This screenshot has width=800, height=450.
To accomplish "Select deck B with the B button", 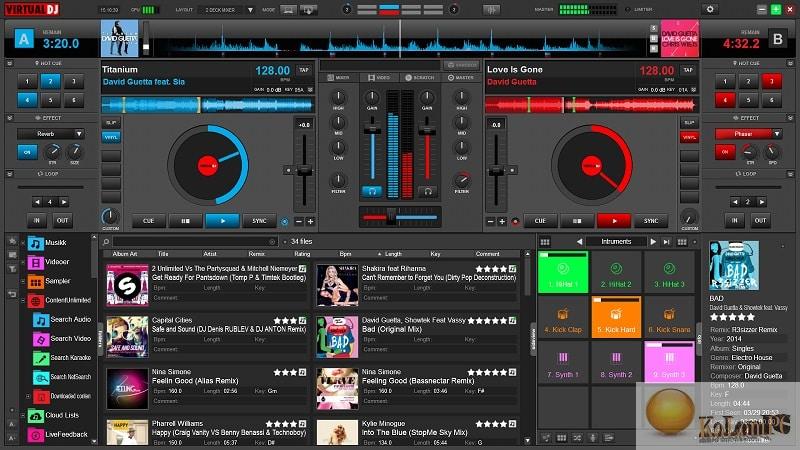I will pyautogui.click(x=778, y=38).
